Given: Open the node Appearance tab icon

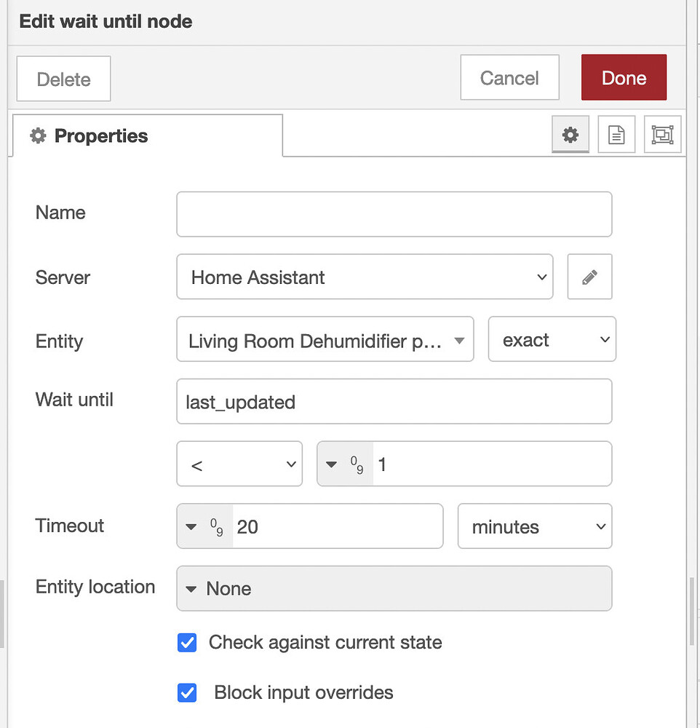Looking at the screenshot, I should 663,135.
